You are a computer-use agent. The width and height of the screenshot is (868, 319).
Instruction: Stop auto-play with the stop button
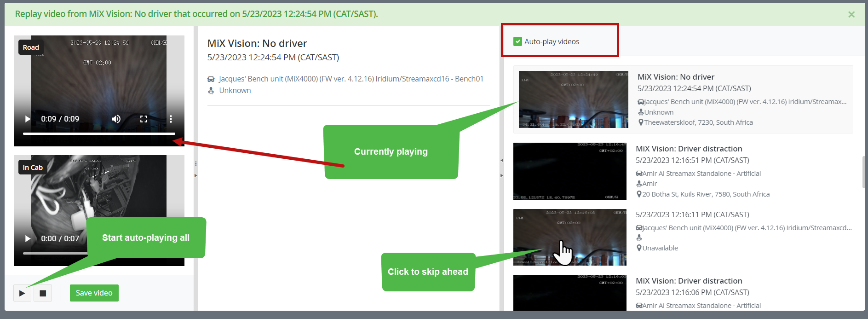[x=43, y=293]
